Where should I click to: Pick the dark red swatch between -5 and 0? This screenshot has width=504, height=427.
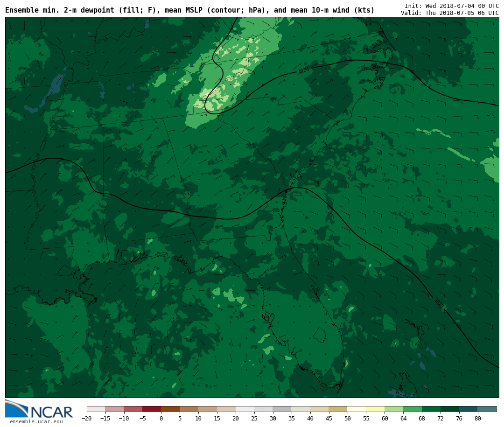(x=152, y=409)
